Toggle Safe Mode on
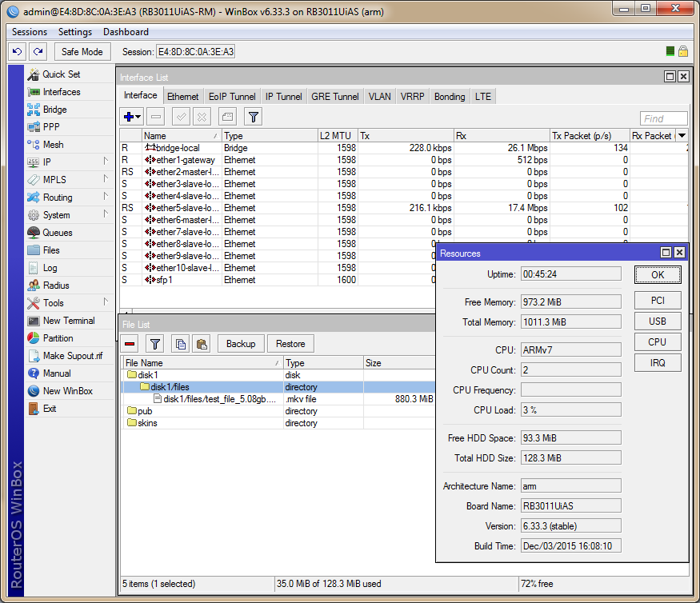The image size is (700, 603). click(82, 52)
